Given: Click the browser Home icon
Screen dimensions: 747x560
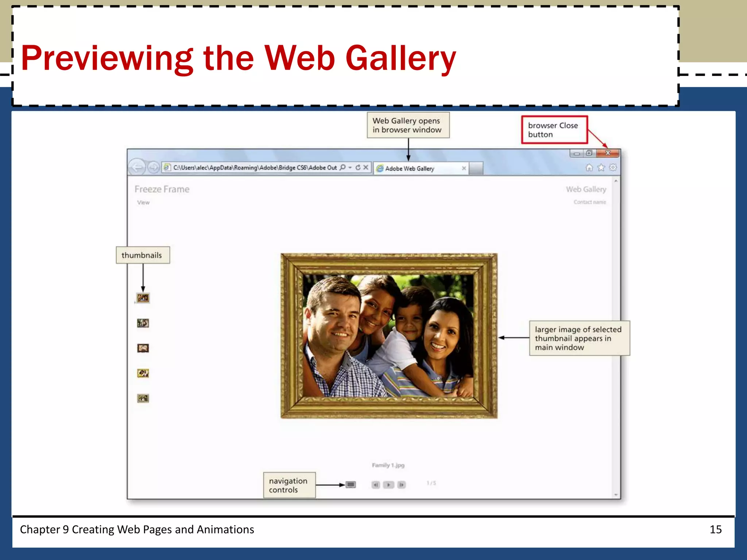Looking at the screenshot, I should point(589,167).
